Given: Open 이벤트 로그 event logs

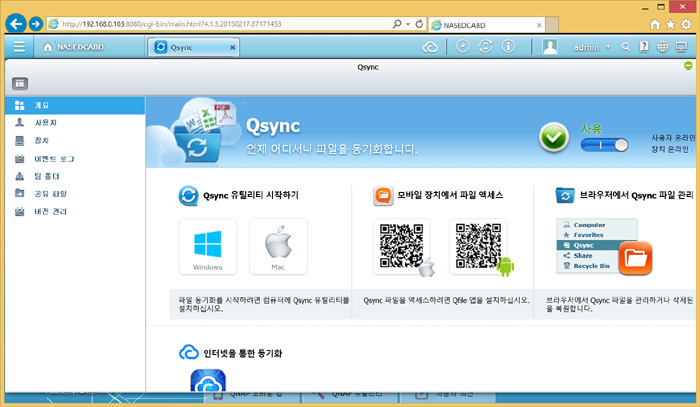Looking at the screenshot, I should (x=75, y=158).
